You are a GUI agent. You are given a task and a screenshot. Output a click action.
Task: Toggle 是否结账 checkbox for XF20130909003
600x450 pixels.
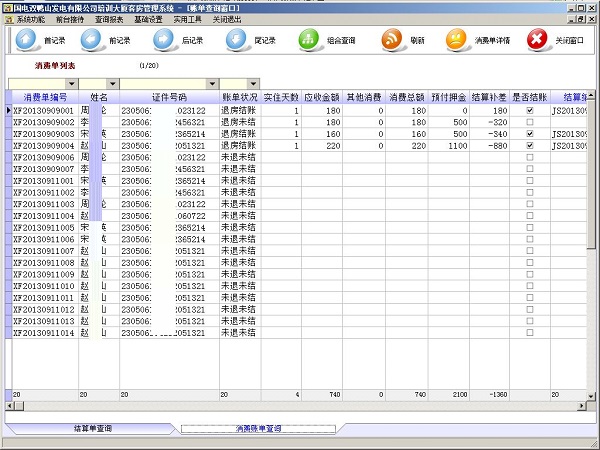pos(530,134)
